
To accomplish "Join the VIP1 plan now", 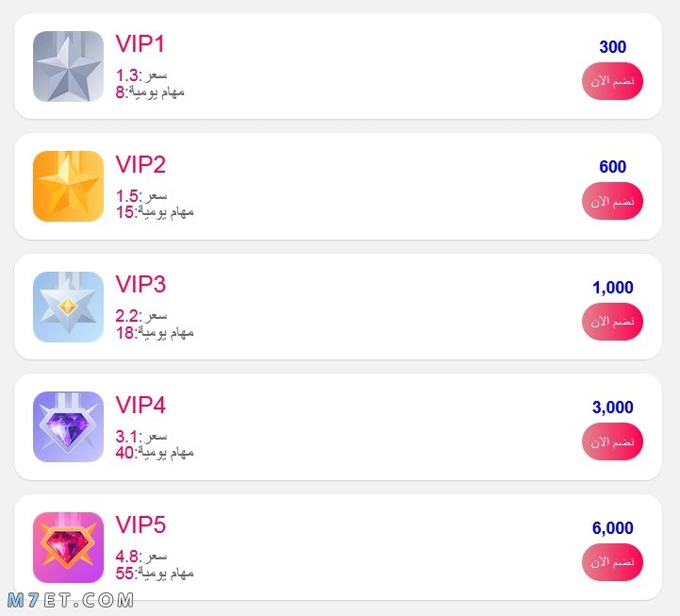I will point(612,81).
